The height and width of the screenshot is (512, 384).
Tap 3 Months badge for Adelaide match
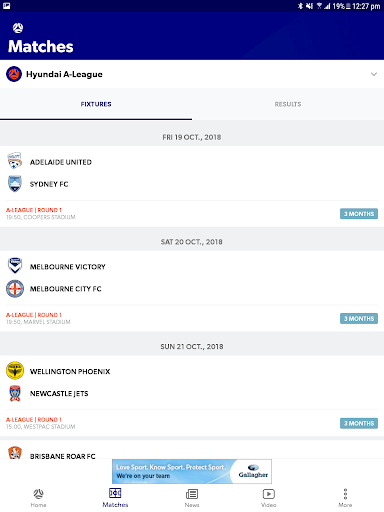[359, 214]
